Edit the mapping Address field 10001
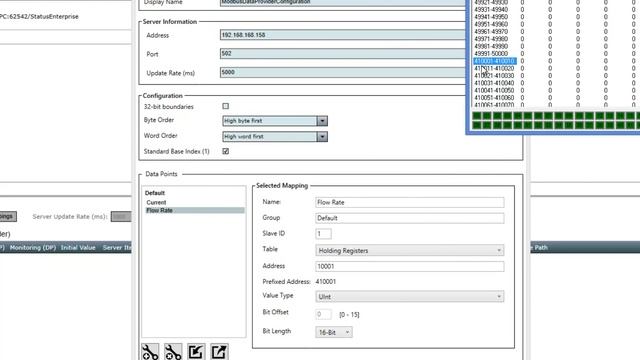Image resolution: width=640 pixels, height=360 pixels. 409,266
